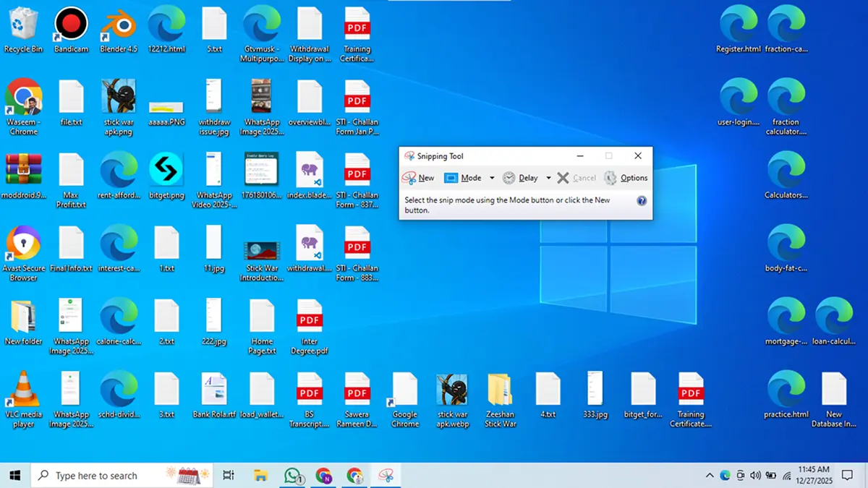
Task: Select the Stick War Introduction video file
Action: (262, 260)
